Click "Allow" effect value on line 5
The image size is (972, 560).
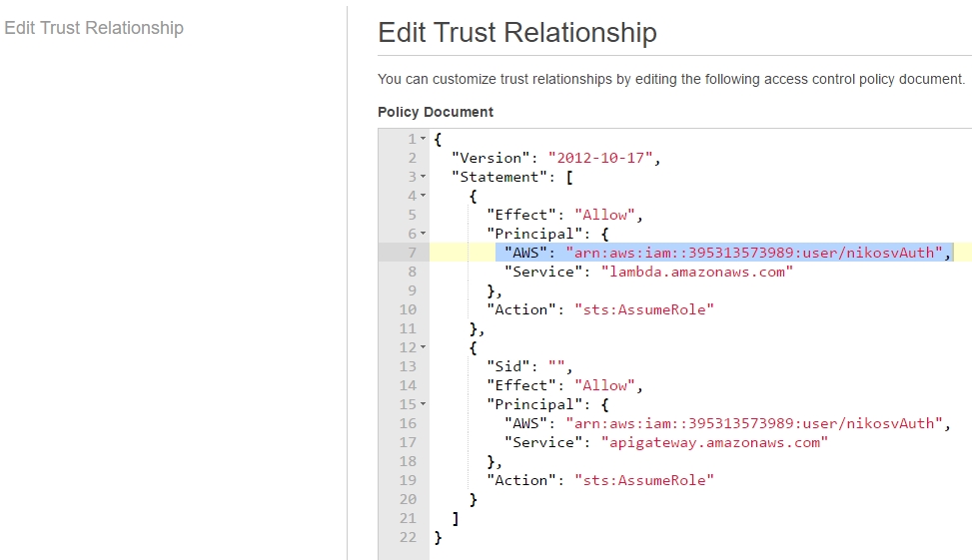[604, 215]
